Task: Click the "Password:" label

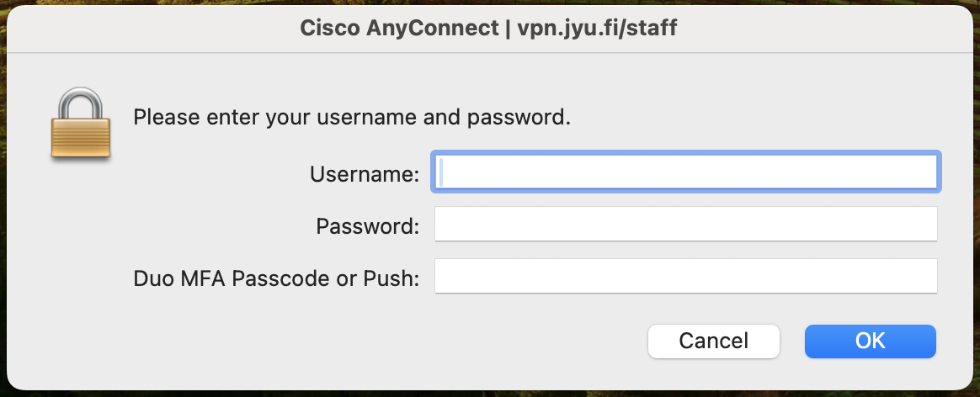Action: point(367,225)
